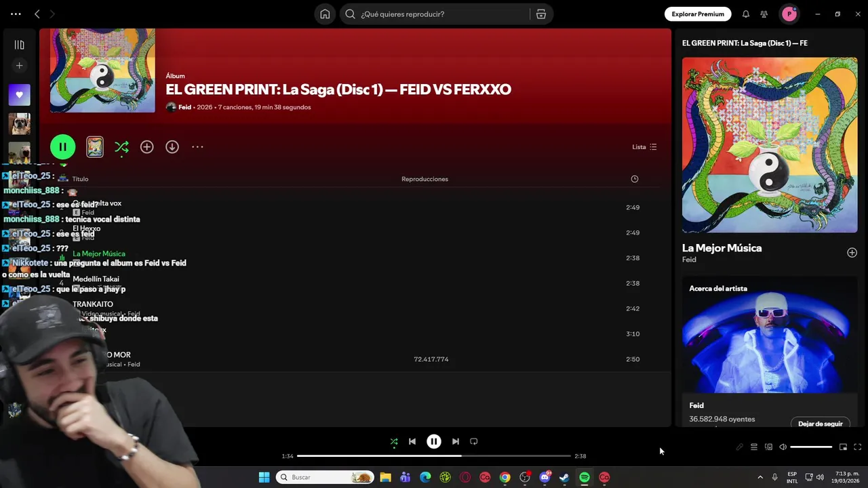Open the pug dog playlist thumbnail in sidebar

19,124
